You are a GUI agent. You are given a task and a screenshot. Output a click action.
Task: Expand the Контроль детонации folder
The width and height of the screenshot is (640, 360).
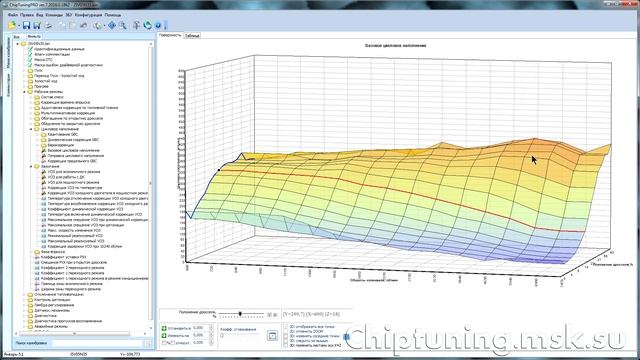24,300
